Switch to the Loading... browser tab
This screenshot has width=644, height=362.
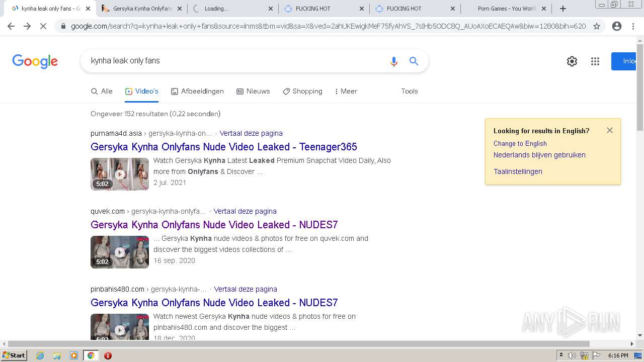tap(233, 9)
